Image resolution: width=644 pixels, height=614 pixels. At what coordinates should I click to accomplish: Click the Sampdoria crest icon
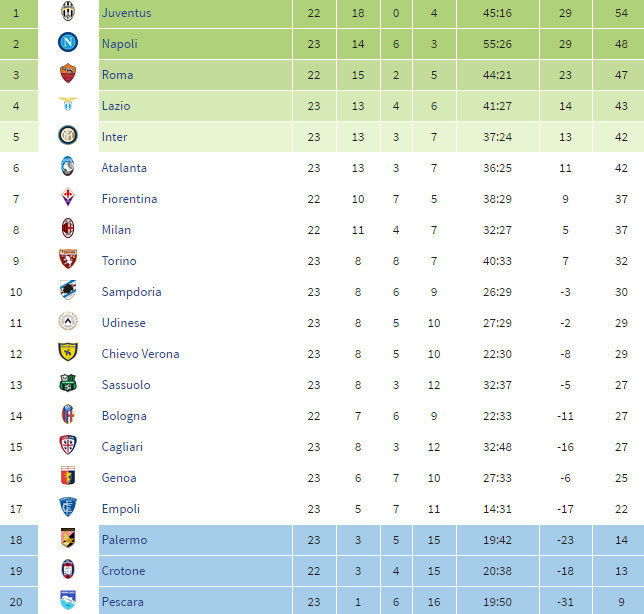tap(68, 292)
